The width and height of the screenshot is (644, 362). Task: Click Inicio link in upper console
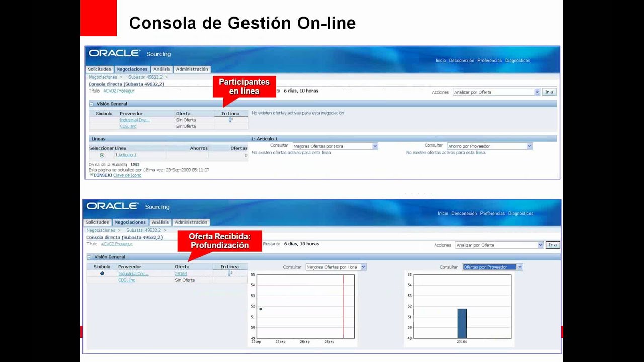[441, 61]
